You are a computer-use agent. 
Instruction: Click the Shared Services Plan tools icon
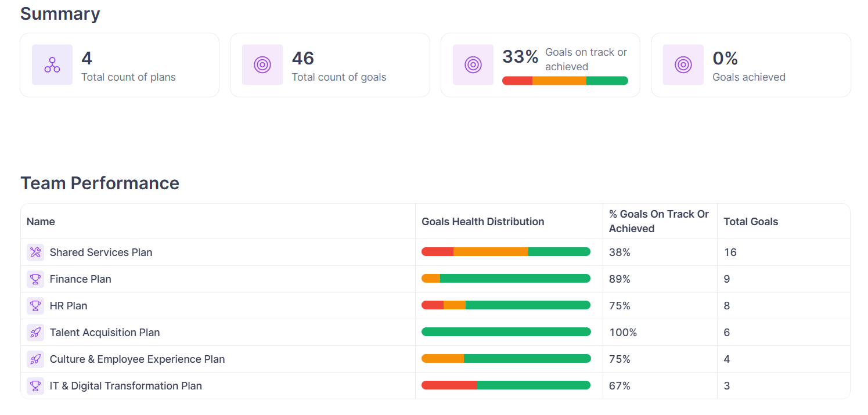pos(35,252)
